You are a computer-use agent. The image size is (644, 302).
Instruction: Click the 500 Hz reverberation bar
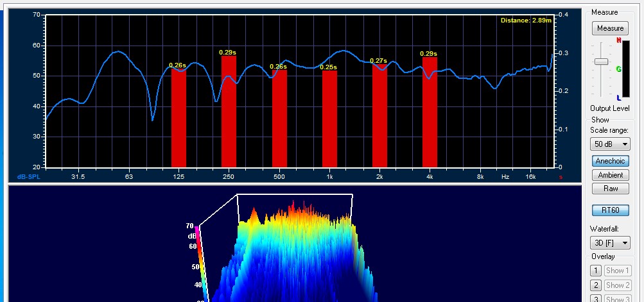[x=279, y=119]
